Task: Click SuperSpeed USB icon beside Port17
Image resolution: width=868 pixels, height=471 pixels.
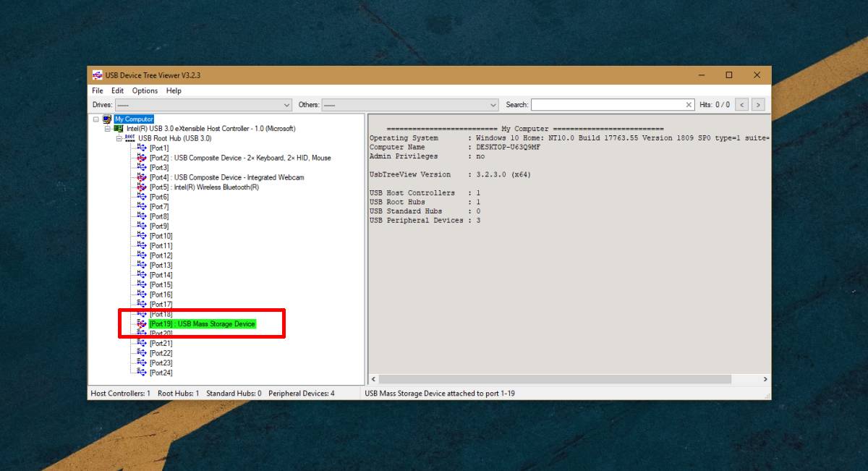Action: click(x=142, y=304)
